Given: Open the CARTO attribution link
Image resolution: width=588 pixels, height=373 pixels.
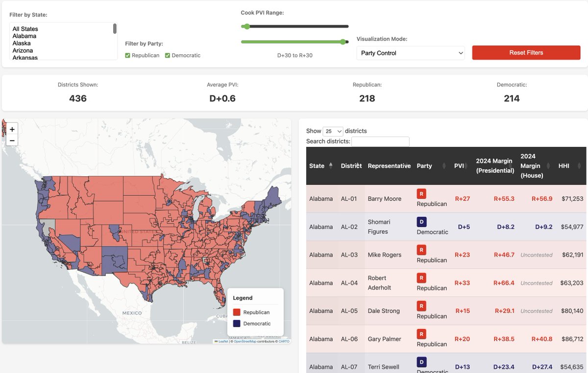Looking at the screenshot, I should click(284, 341).
